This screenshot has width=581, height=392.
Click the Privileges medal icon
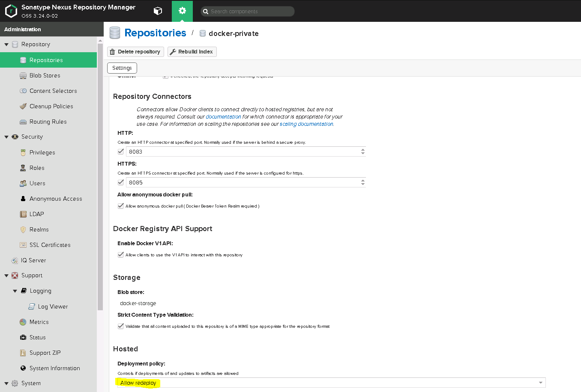(x=23, y=152)
